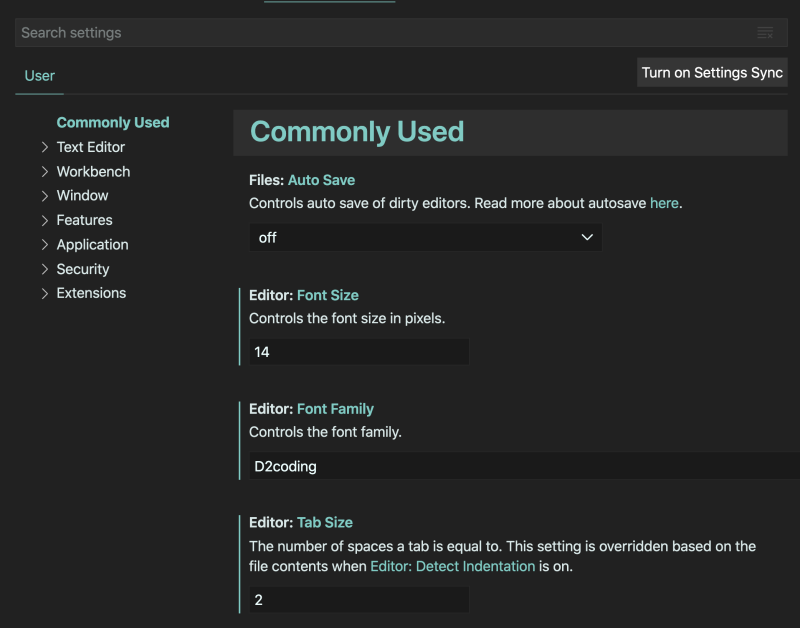
Task: Click the Font Family text field
Action: 520,466
